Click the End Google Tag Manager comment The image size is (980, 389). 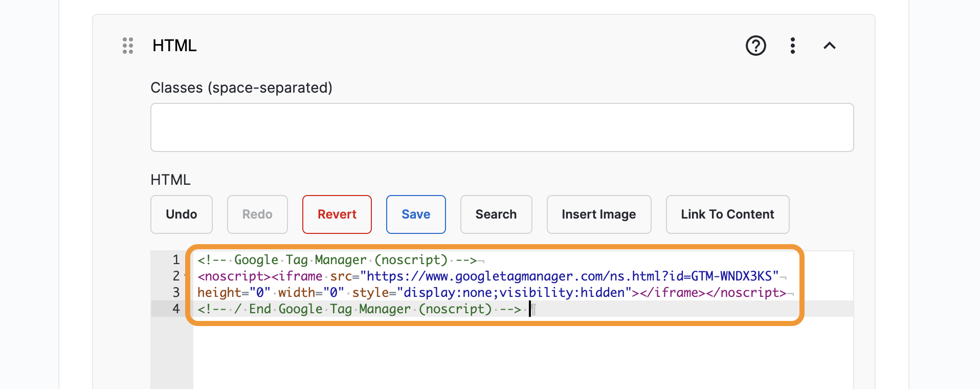click(x=358, y=309)
